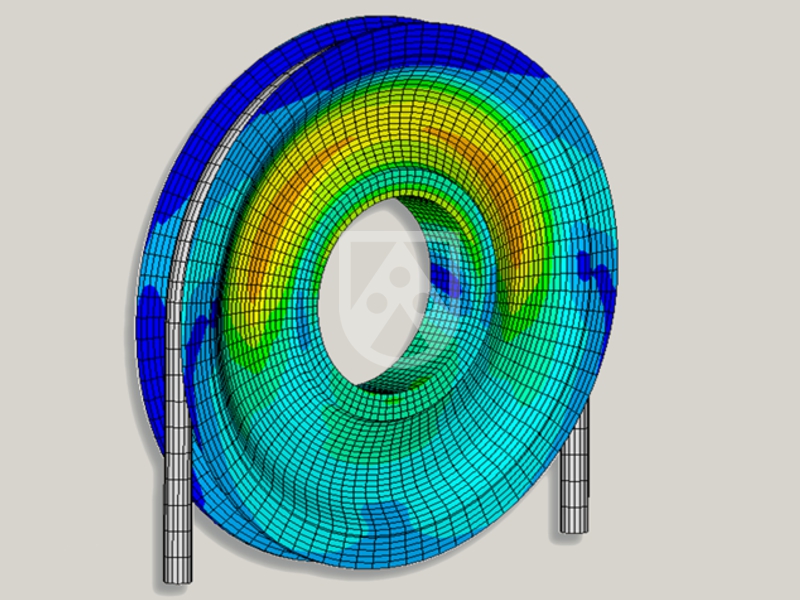Select the short gray meshed rod on the right

574,465
